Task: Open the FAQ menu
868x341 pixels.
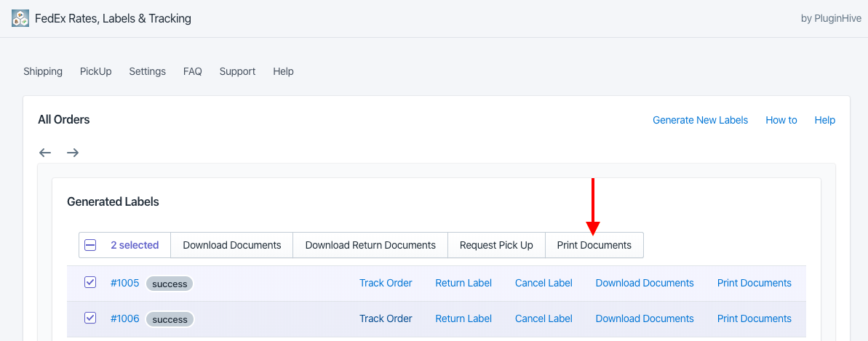Action: click(x=193, y=71)
